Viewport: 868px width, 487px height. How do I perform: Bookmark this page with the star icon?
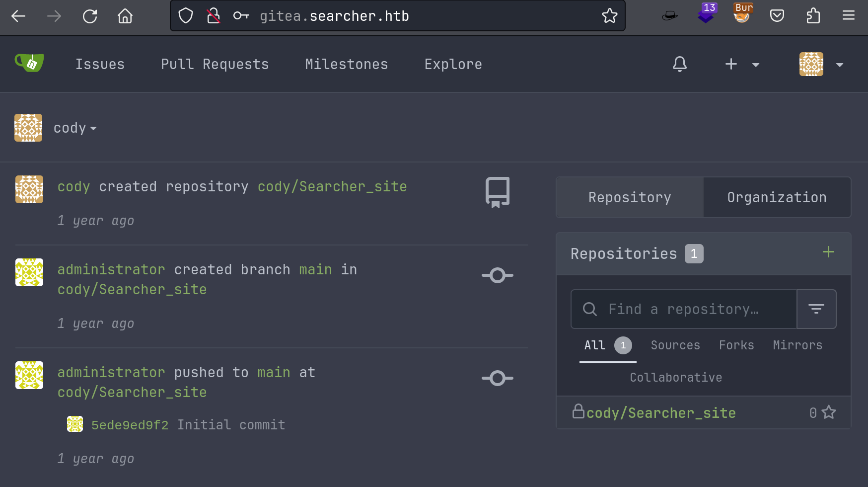(609, 16)
